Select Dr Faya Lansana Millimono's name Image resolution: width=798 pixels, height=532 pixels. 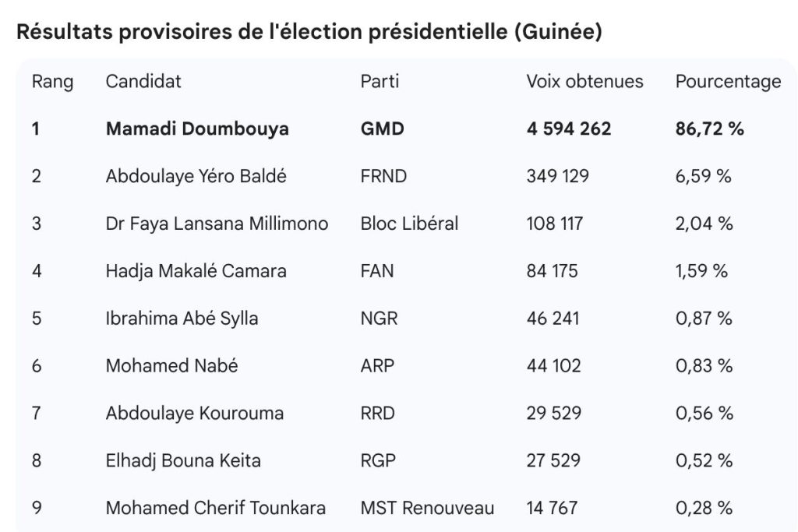click(217, 224)
